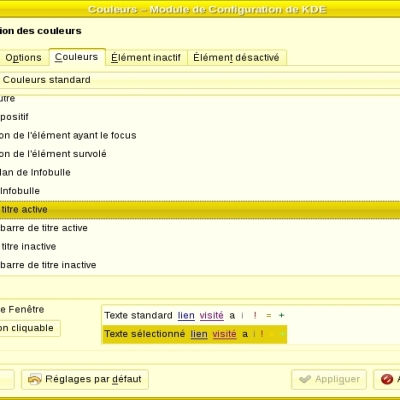Click the 'on cliquable' preview button

pos(30,328)
